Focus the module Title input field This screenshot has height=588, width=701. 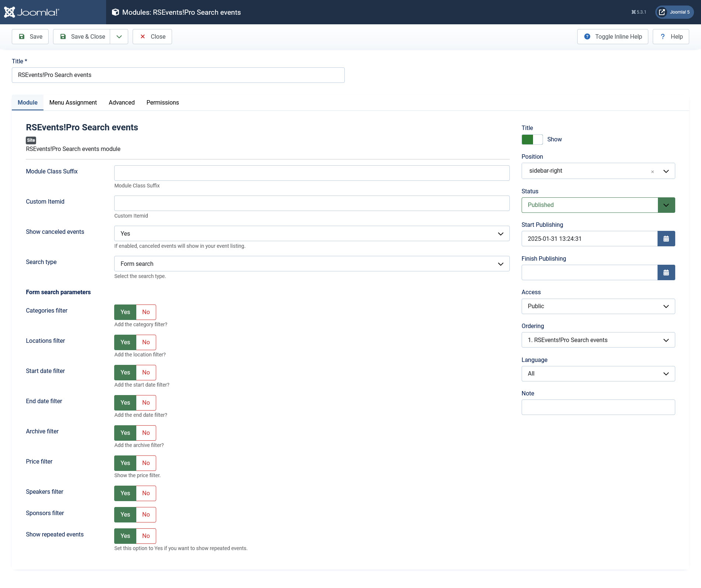178,75
